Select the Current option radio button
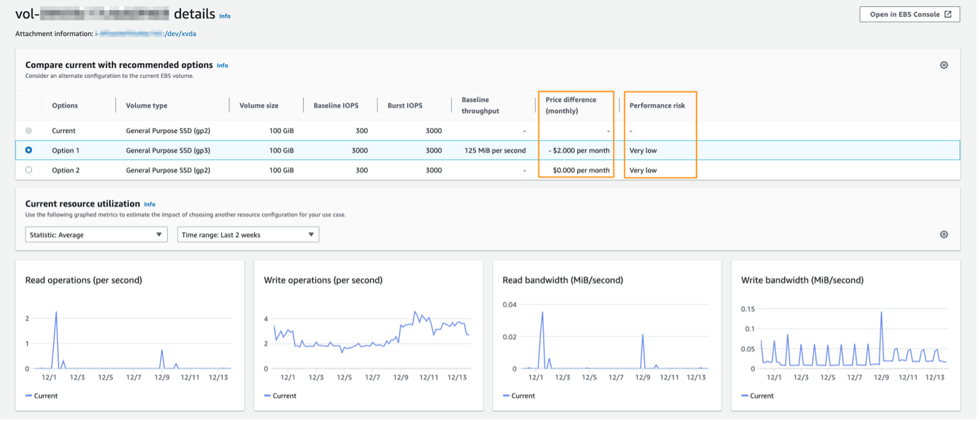Viewport: 980px width, 421px height. [x=29, y=131]
